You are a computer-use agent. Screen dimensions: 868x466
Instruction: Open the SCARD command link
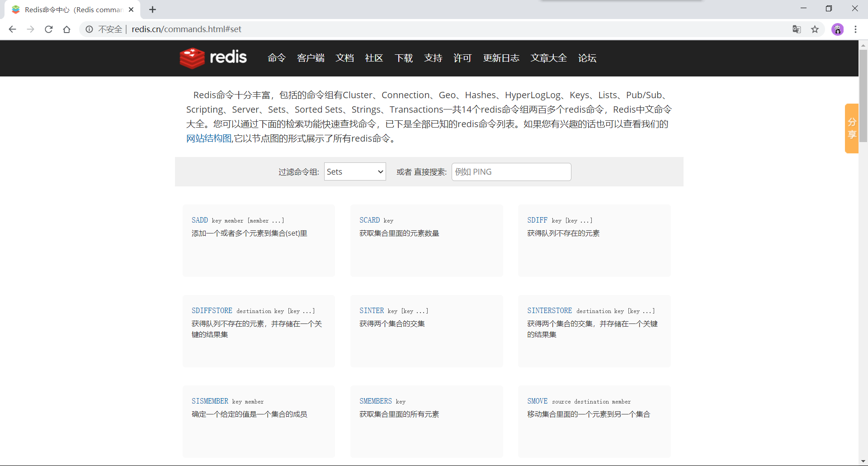pyautogui.click(x=369, y=220)
